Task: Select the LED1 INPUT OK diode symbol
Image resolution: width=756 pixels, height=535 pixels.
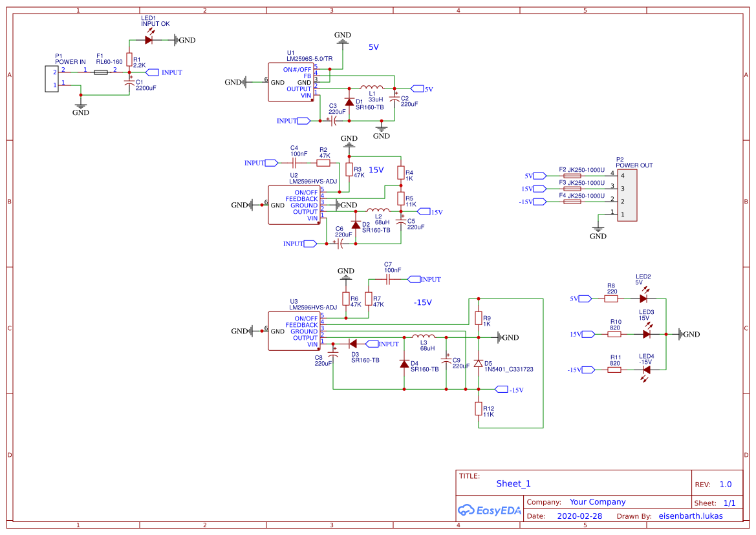Action: [x=149, y=39]
